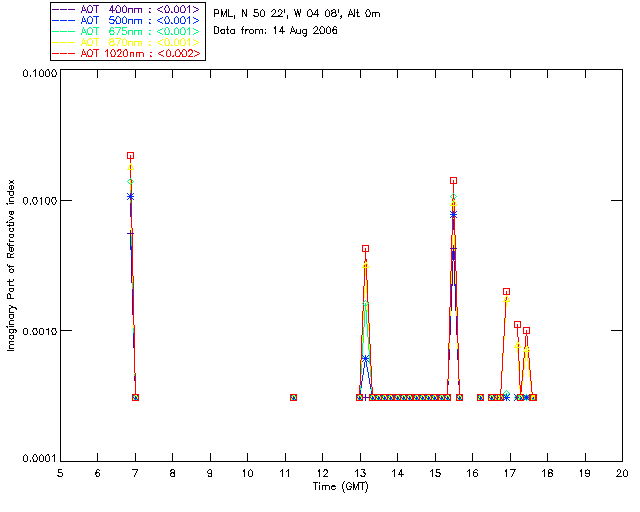Click the 'Imaginary Part of Refractive index' axis label
Image resolution: width=640 pixels, height=512 pixels.
coord(11,265)
